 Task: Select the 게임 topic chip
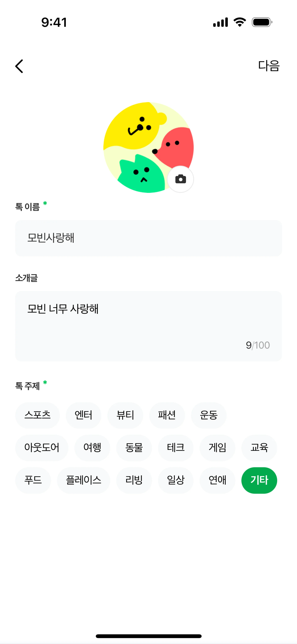(217, 448)
